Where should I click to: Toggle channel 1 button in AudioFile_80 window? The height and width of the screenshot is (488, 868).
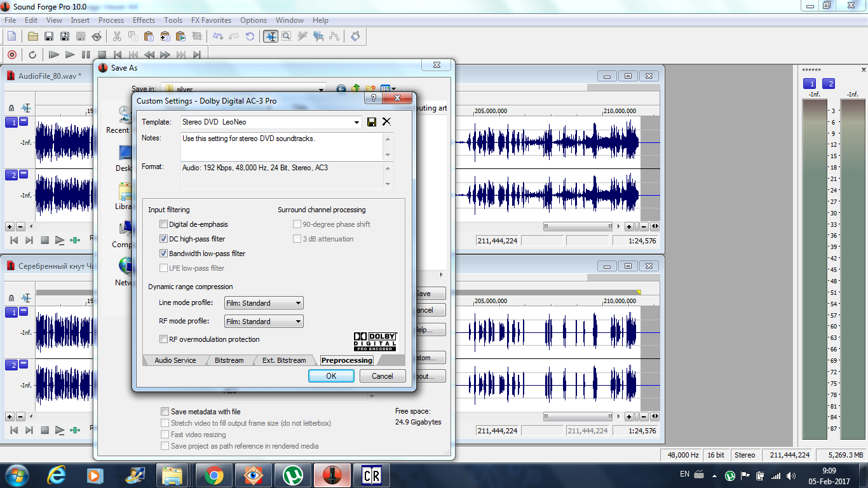tap(11, 122)
